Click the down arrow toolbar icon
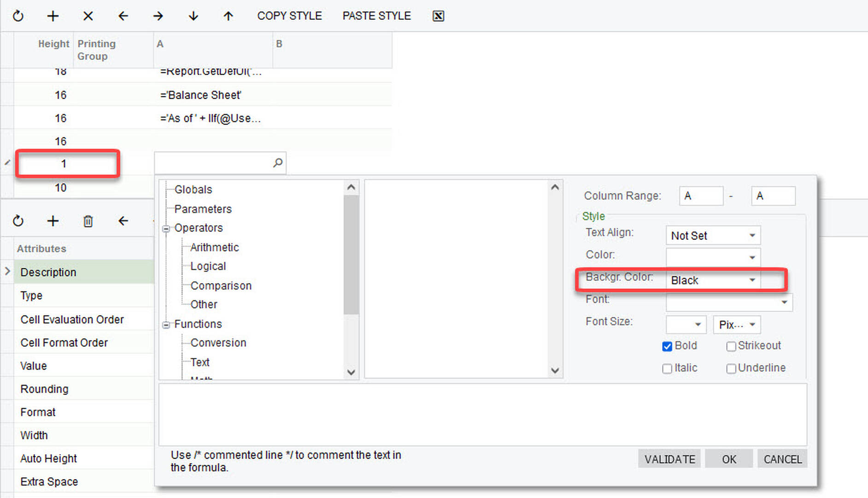868x498 pixels. tap(193, 16)
